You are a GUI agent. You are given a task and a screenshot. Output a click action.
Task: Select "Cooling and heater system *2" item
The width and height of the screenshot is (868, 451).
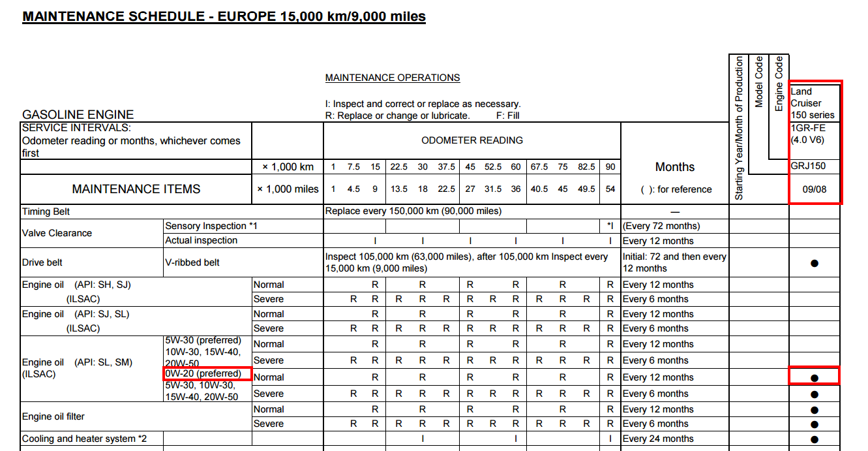pyautogui.click(x=84, y=439)
